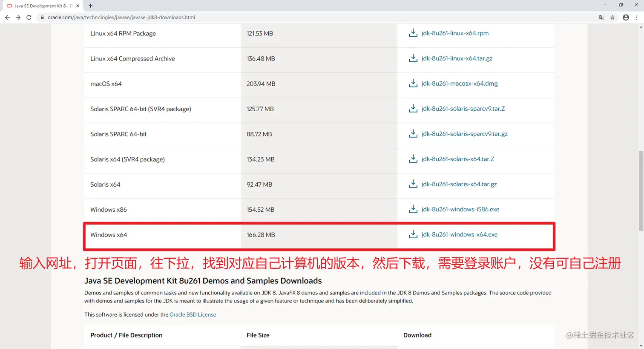This screenshot has height=349, width=644.
Task: Select the 154.52 MB file size
Action: [x=261, y=210]
